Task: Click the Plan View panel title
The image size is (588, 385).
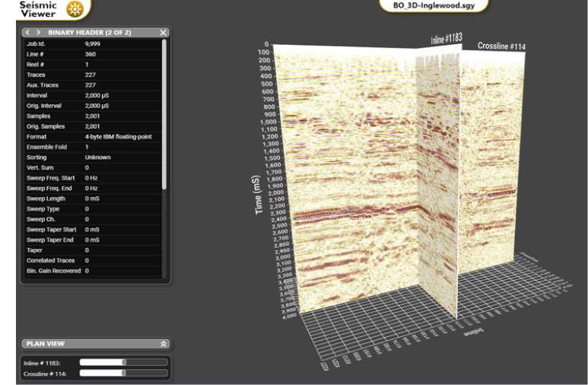Action: pos(46,344)
